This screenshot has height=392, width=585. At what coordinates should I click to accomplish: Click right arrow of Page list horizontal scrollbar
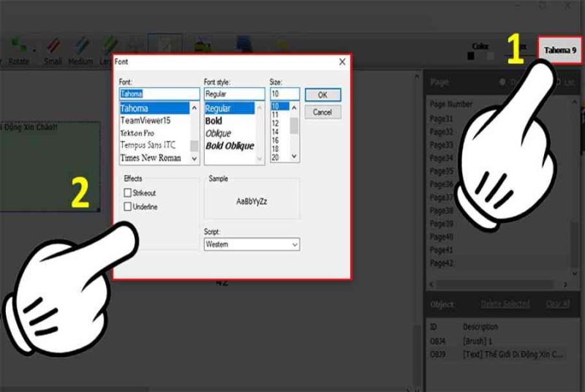click(565, 284)
